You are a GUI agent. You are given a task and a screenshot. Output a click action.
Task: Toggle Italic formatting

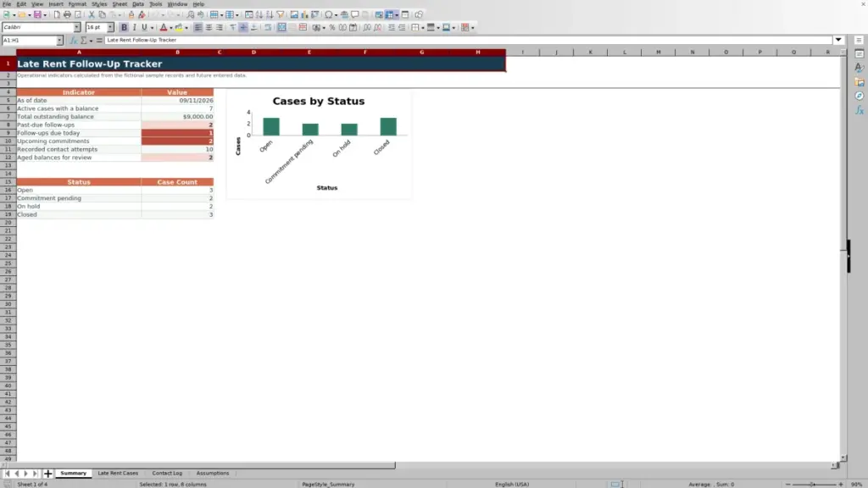tap(134, 27)
